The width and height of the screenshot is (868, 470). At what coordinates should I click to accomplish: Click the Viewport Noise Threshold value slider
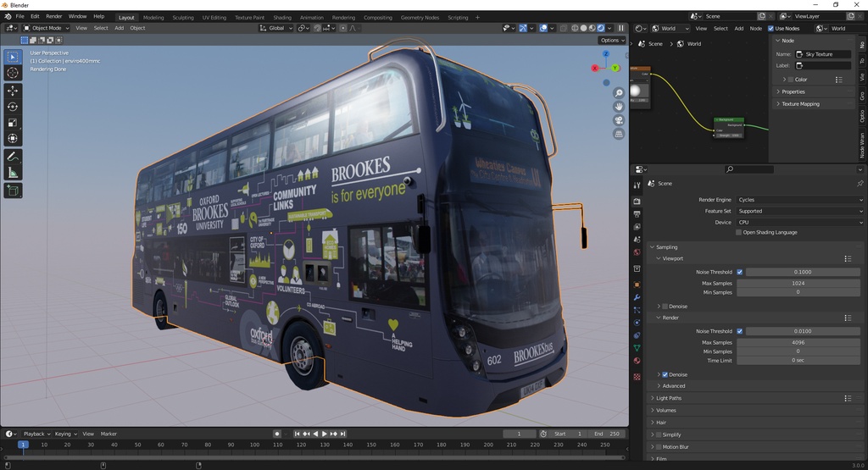click(x=802, y=272)
